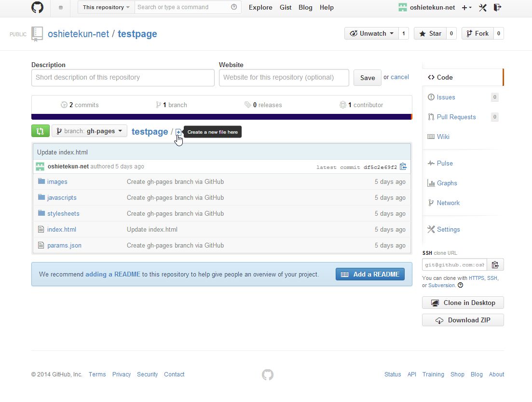Image resolution: width=532 pixels, height=402 pixels.
Task: Open the create new plus menu
Action: 466,7
